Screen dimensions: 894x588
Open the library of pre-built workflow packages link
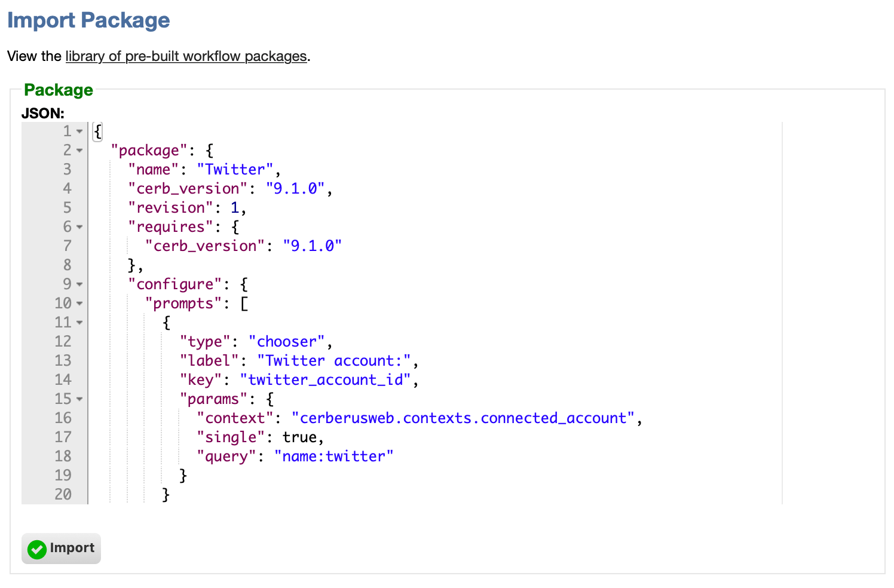[186, 56]
